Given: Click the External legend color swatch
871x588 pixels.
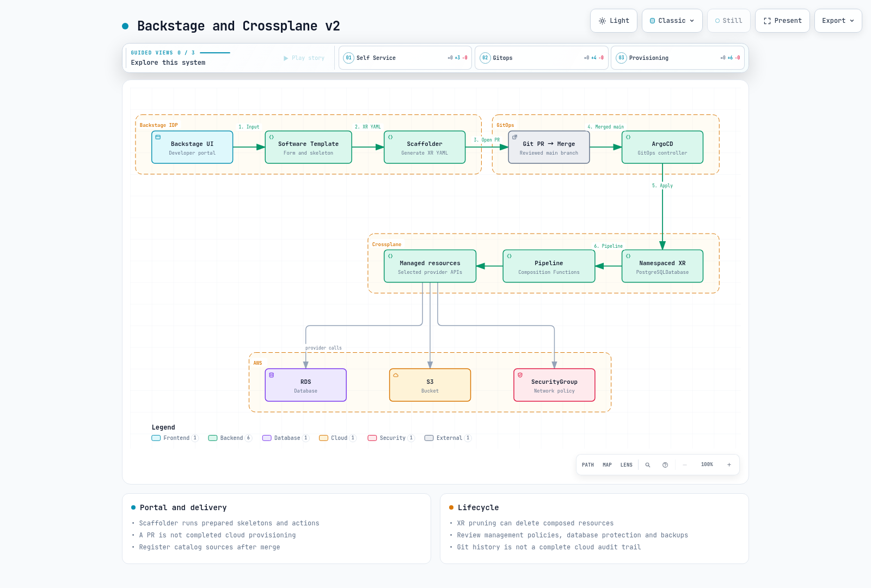Looking at the screenshot, I should (429, 438).
